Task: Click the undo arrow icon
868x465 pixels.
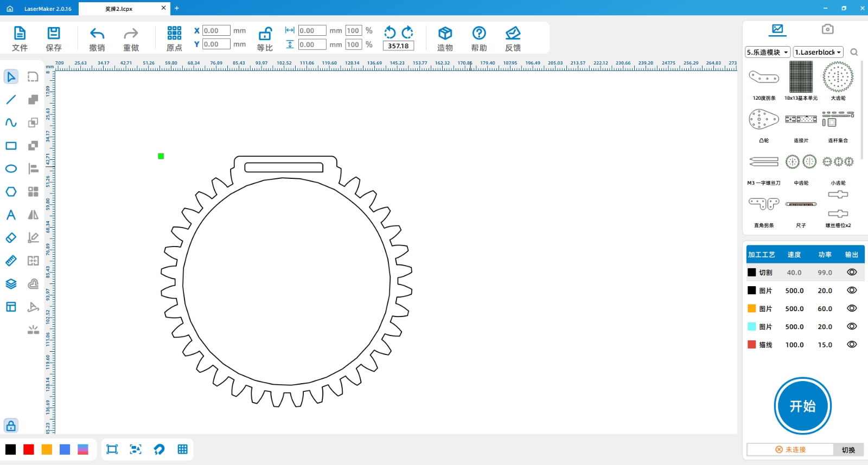Action: [x=97, y=34]
